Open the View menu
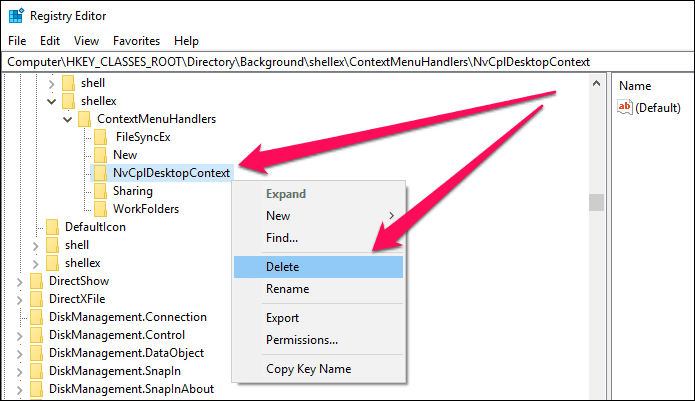Screen dimensions: 695x401 pyautogui.click(x=86, y=41)
